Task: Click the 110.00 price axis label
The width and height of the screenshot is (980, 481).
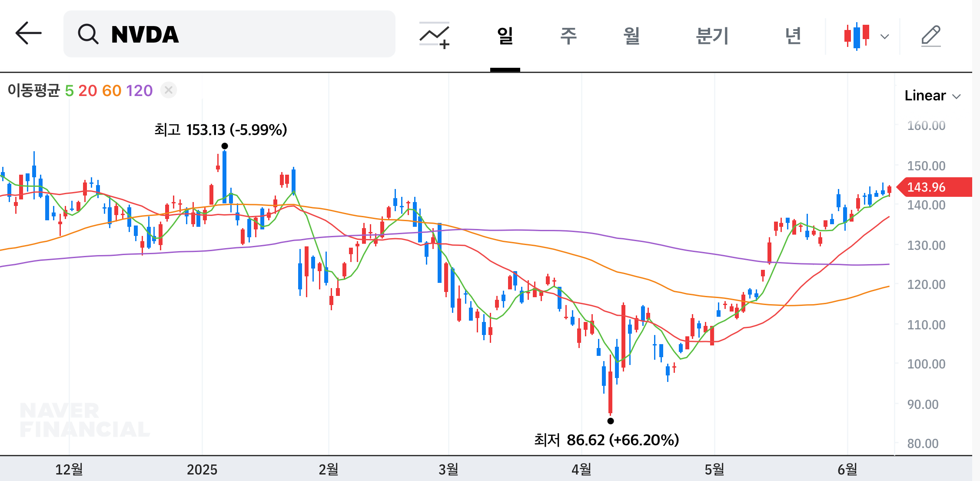Action: tap(926, 325)
